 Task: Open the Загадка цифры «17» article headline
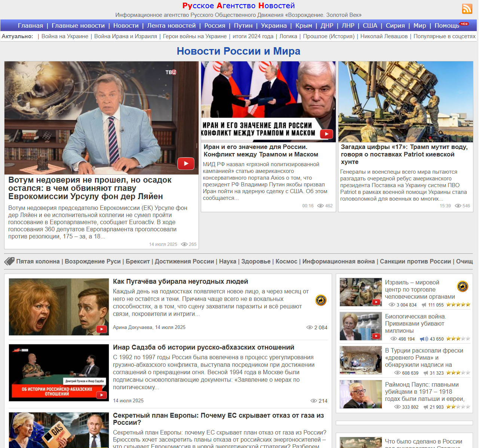(404, 154)
